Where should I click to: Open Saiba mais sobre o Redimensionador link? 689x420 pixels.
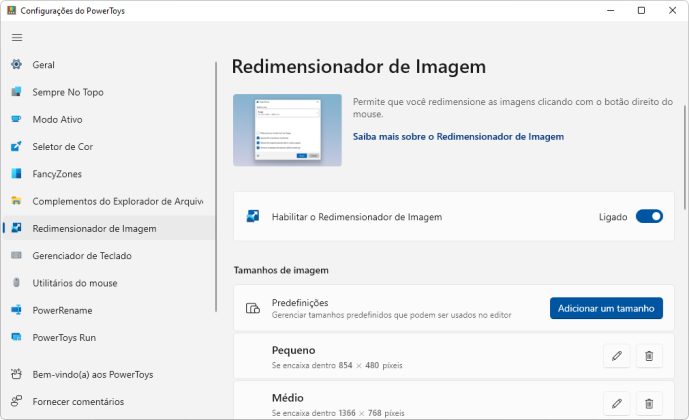pyautogui.click(x=458, y=137)
